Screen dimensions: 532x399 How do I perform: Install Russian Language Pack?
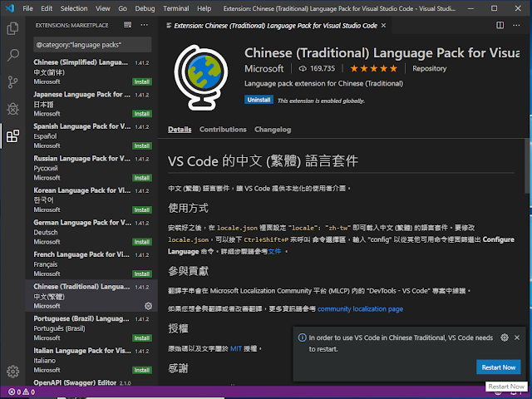point(142,178)
